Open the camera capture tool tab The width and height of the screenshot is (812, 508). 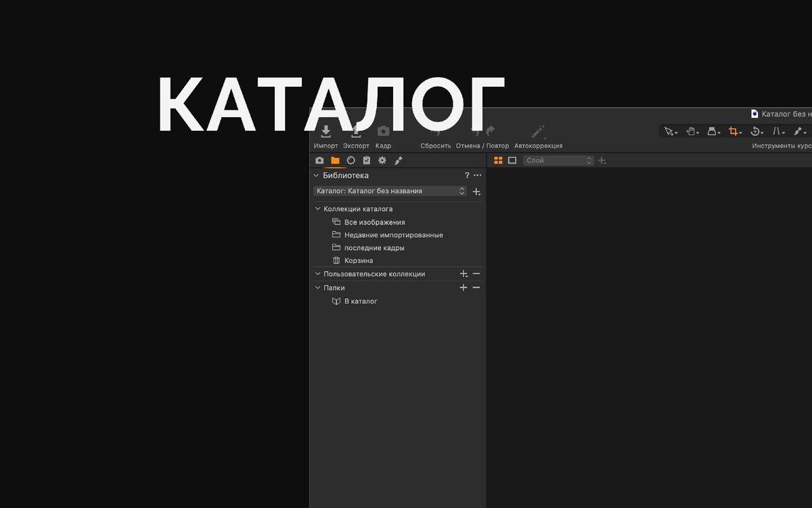click(x=319, y=161)
